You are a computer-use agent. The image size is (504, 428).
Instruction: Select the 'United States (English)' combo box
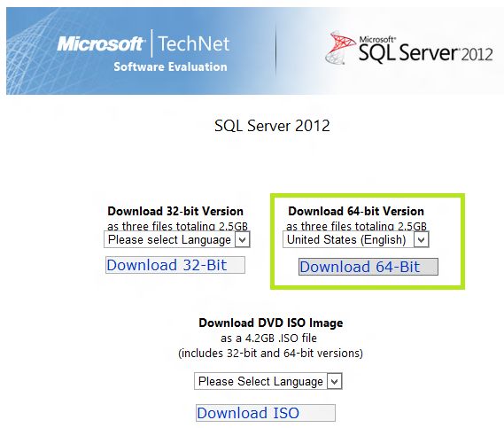(x=356, y=240)
